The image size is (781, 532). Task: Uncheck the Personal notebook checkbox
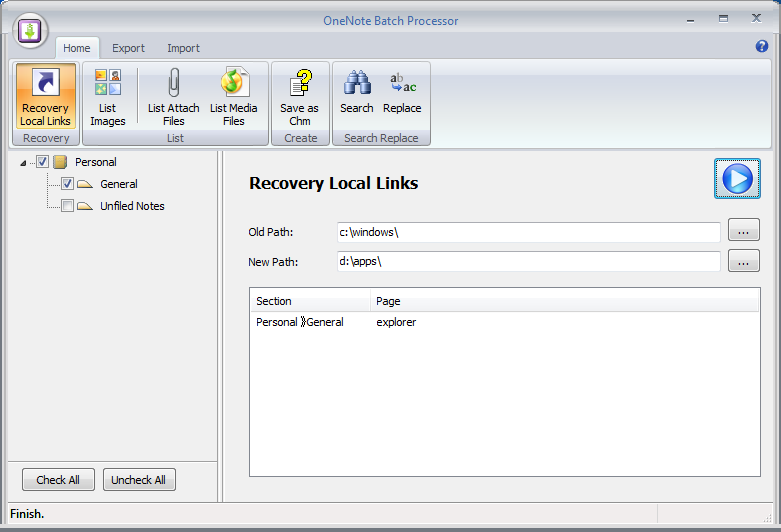[x=42, y=161]
